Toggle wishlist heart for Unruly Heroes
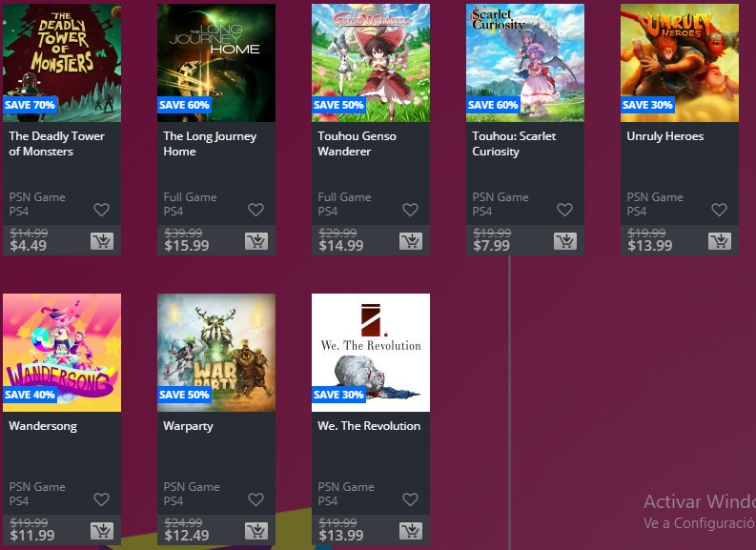The height and width of the screenshot is (550, 756). pyautogui.click(x=719, y=210)
